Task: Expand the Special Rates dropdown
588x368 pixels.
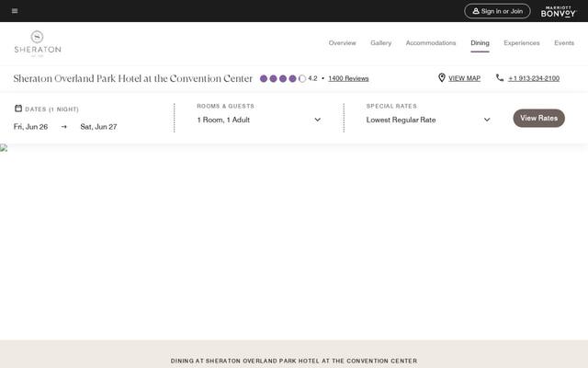Action: (428, 120)
